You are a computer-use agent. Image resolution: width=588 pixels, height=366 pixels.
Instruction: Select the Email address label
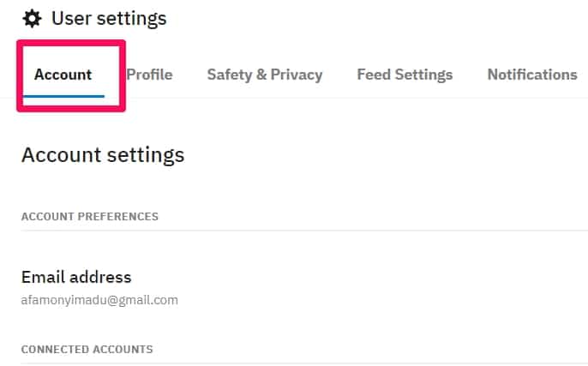pos(76,277)
